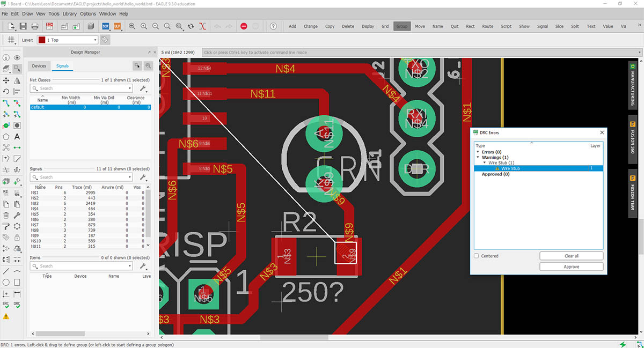Viewport: 644px width, 348px height.
Task: Click the red Top layer color swatch
Action: coord(42,40)
